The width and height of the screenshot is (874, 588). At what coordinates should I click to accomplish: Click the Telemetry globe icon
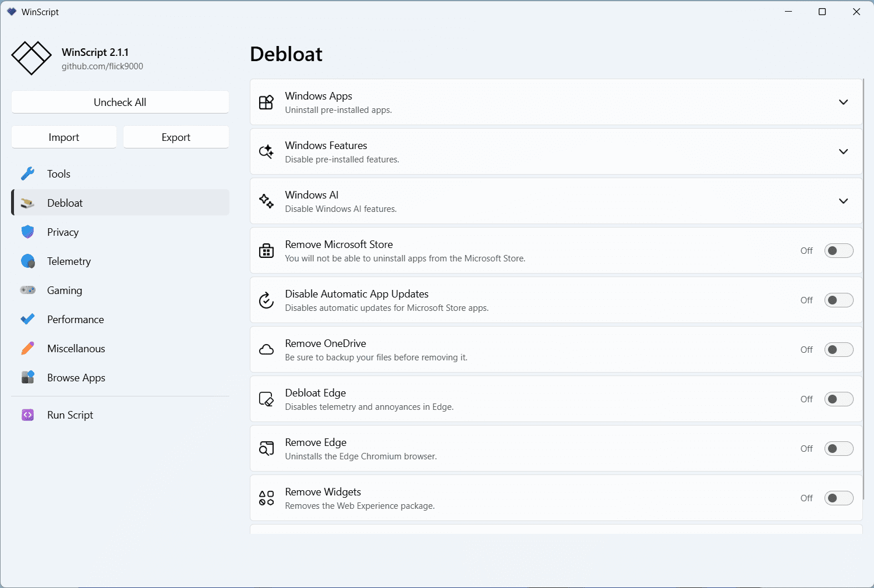(27, 261)
